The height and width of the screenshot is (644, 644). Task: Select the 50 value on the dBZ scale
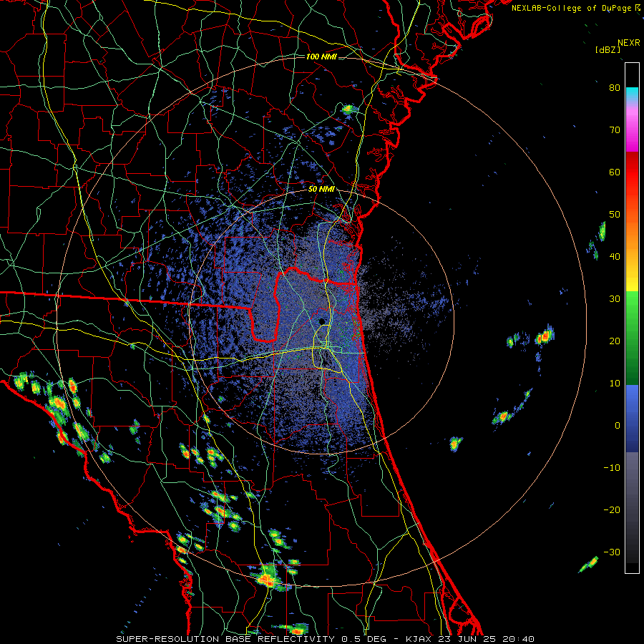[615, 215]
